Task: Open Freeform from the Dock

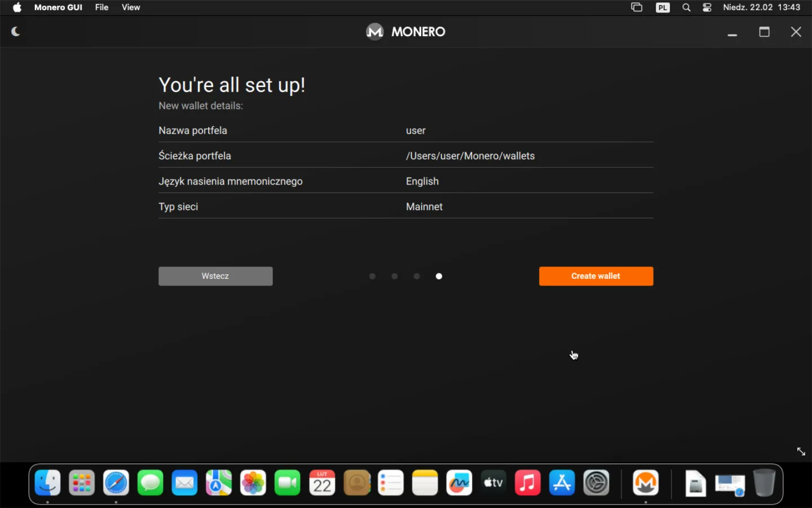Action: 459,483
